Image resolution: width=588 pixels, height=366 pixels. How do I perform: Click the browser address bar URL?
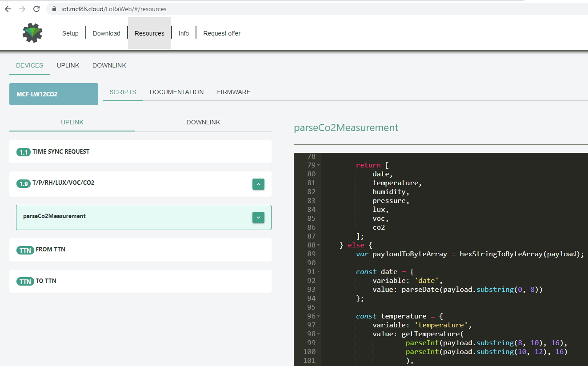coord(114,9)
